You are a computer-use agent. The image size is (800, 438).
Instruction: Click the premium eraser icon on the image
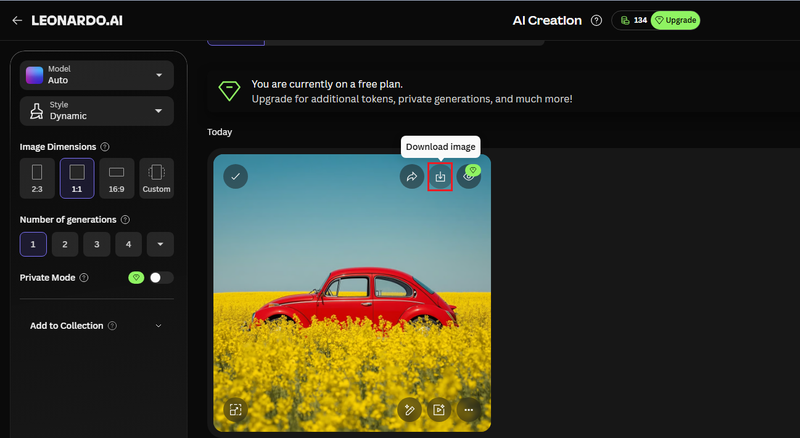pyautogui.click(x=469, y=177)
